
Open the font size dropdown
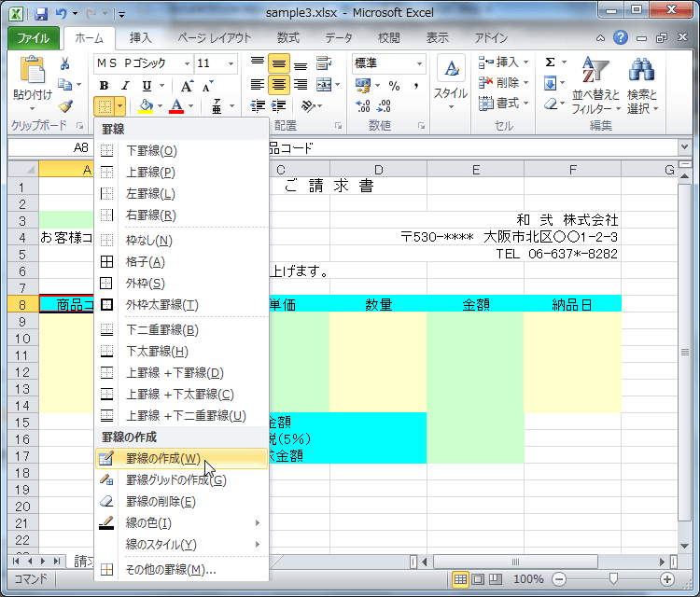(231, 63)
